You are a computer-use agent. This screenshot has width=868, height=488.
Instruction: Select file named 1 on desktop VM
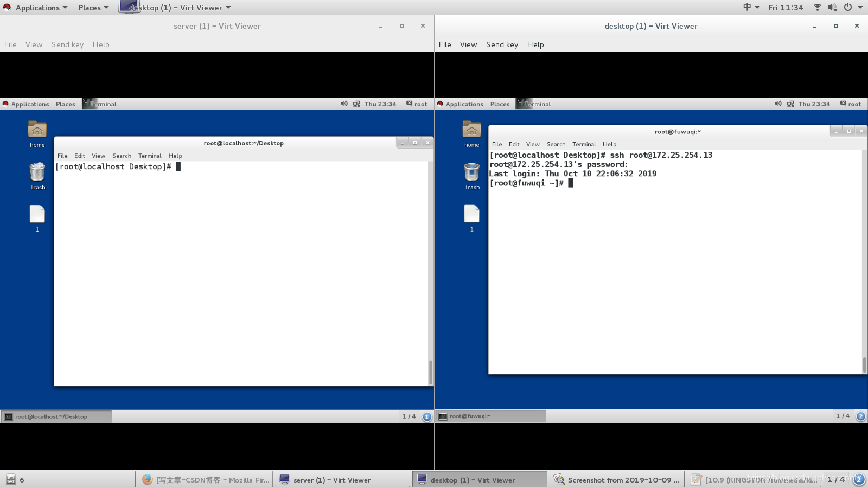472,214
